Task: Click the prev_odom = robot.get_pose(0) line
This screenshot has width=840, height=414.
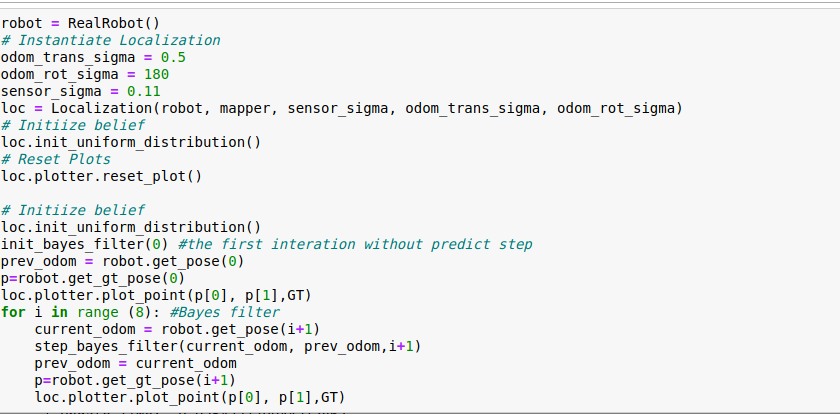Action: point(123,262)
